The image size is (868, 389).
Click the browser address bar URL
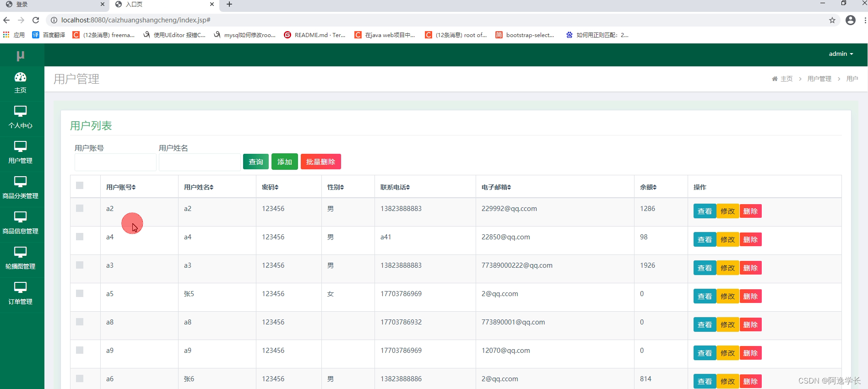click(x=136, y=20)
